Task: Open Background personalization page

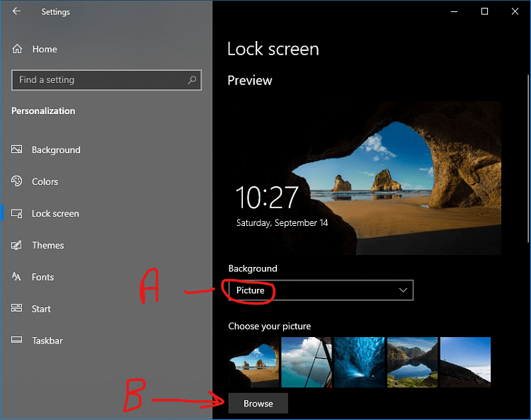Action: tap(56, 149)
